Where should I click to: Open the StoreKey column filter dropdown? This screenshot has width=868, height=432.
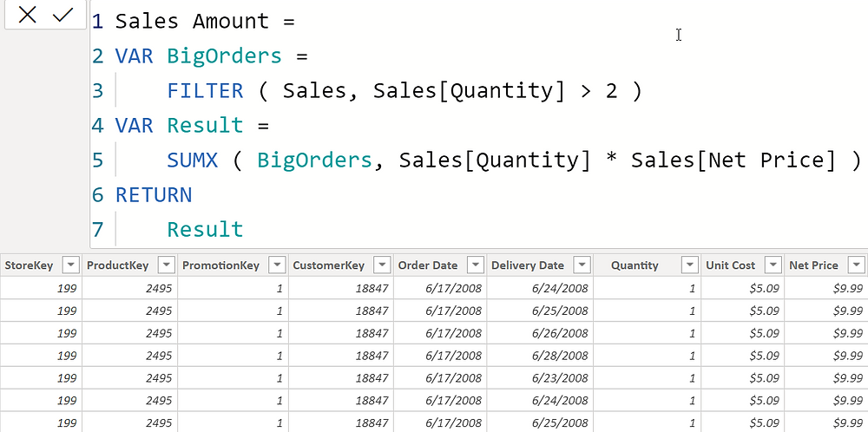click(x=71, y=265)
